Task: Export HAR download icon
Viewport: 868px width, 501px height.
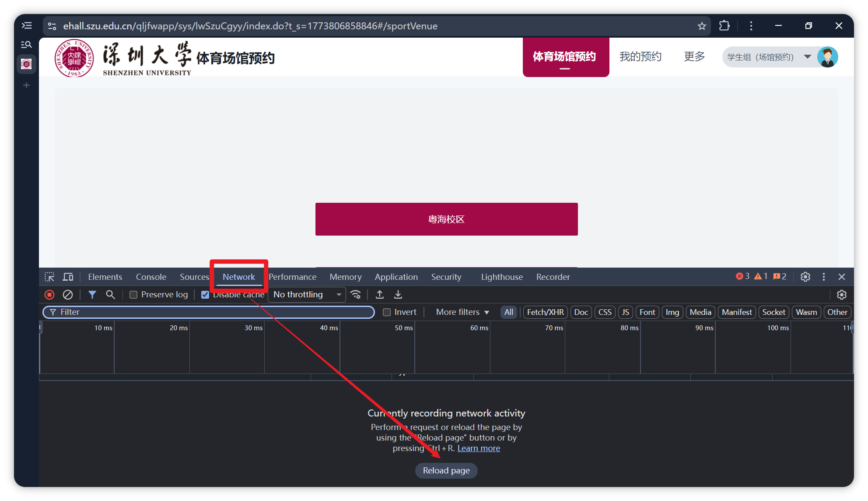Action: 398,295
